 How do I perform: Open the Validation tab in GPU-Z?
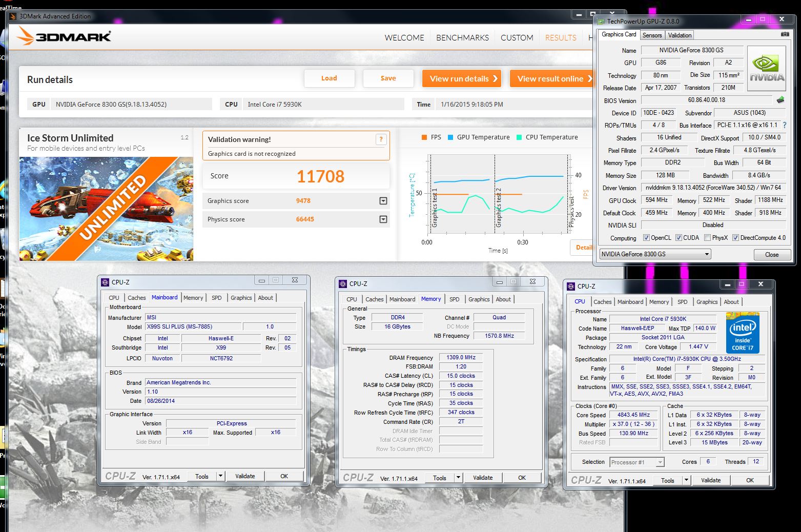point(680,35)
